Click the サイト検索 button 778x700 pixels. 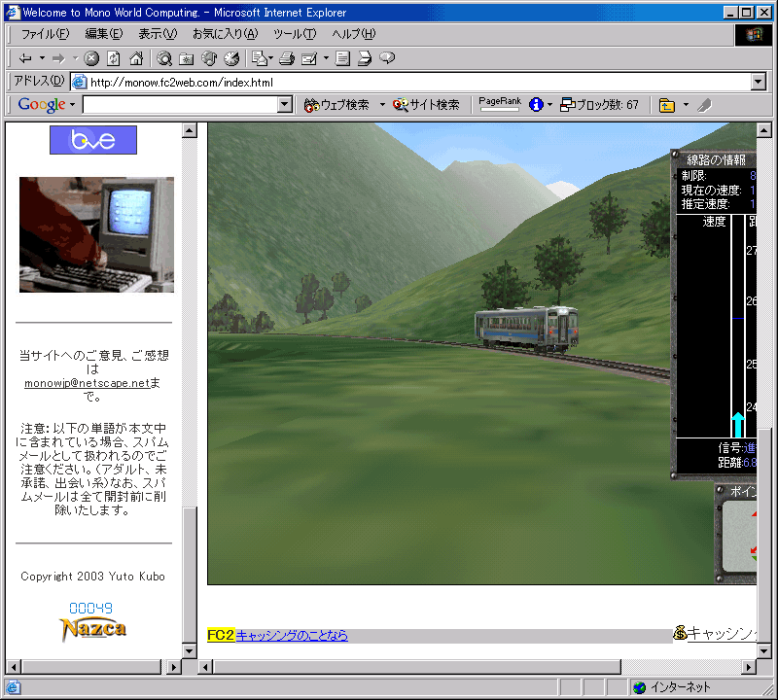426,105
